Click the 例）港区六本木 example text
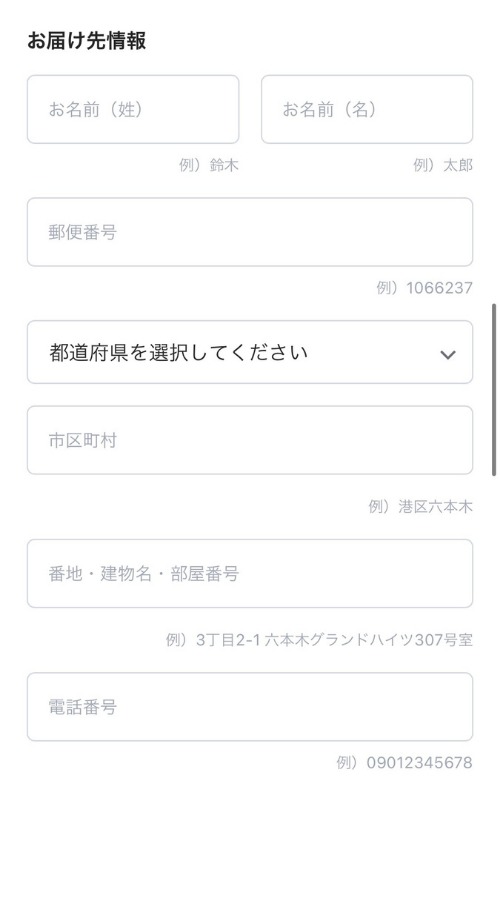 pyautogui.click(x=420, y=507)
